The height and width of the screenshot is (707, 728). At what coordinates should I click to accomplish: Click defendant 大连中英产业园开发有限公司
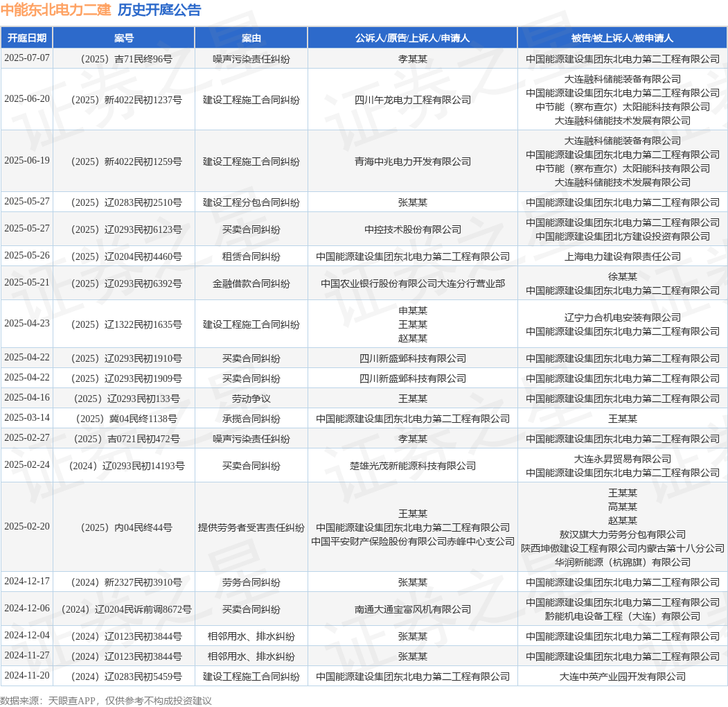[x=623, y=677]
